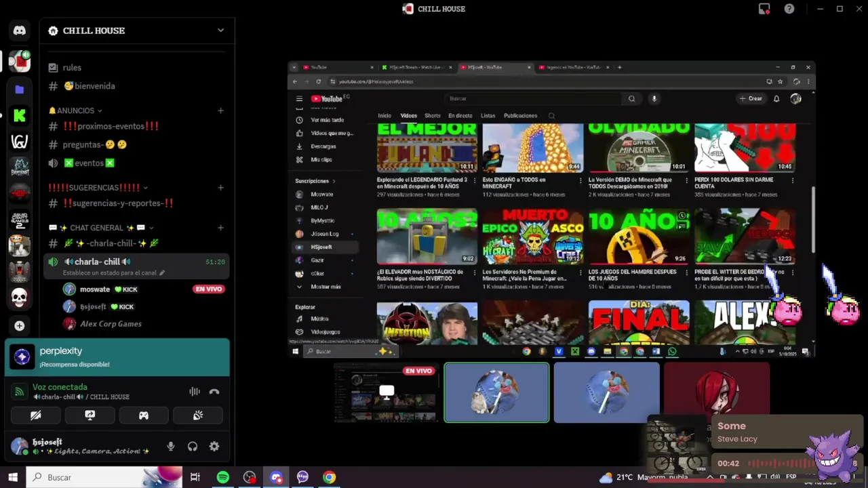Screen dimensions: 868x488
Task: Toggle the camera on button
Action: pyautogui.click(x=36, y=415)
